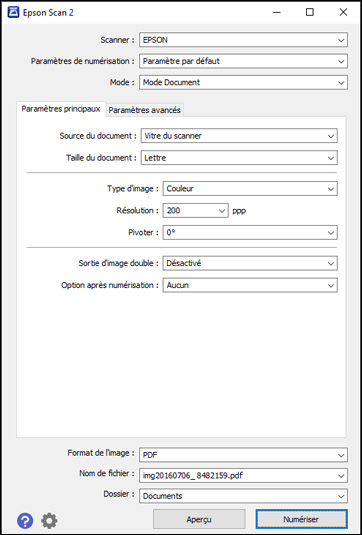The height and width of the screenshot is (535, 362).
Task: Click the 'Nom de fichier :' label
Action: click(107, 473)
